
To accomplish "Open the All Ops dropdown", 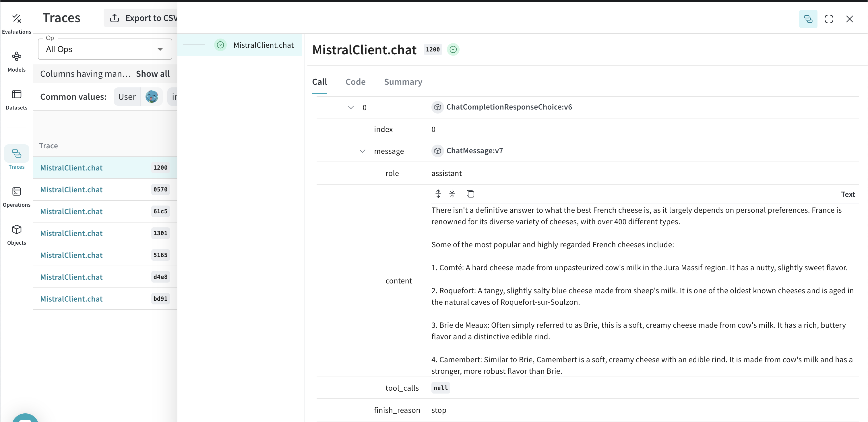I will (x=105, y=49).
